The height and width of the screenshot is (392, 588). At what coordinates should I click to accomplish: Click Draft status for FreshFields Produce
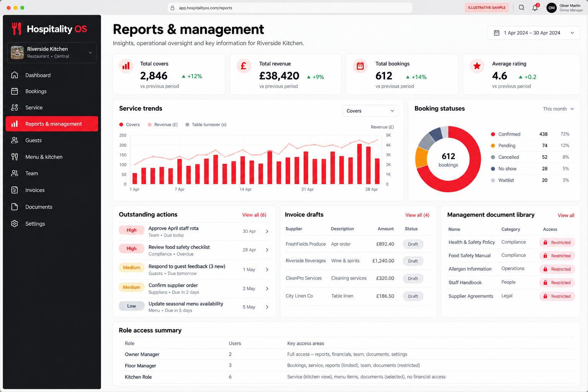click(x=413, y=244)
